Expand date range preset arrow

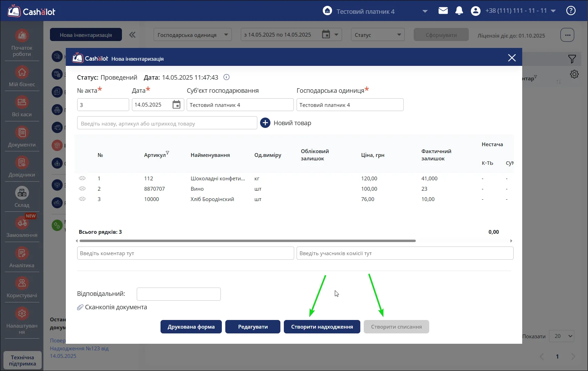[337, 35]
